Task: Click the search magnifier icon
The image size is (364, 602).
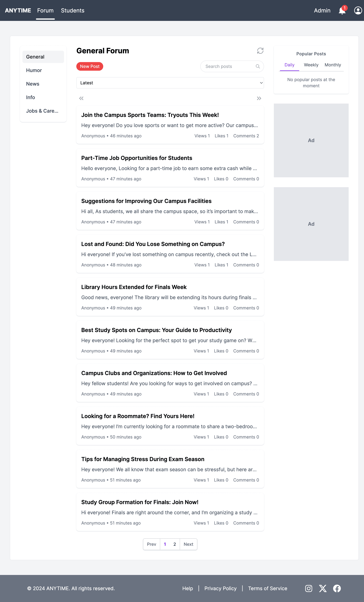Action: (x=258, y=66)
